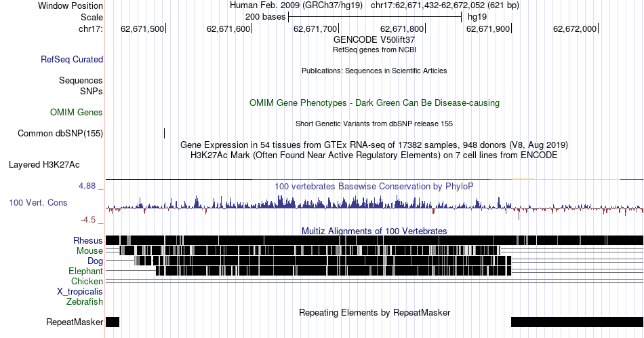Click the Layered H3K27Ac label
The image size is (644, 338).
(x=44, y=164)
